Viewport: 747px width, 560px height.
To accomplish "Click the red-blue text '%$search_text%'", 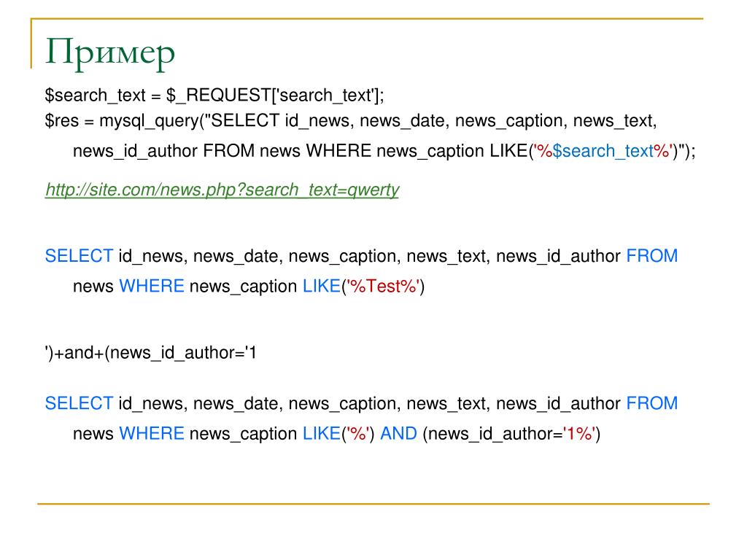I will coord(604,151).
